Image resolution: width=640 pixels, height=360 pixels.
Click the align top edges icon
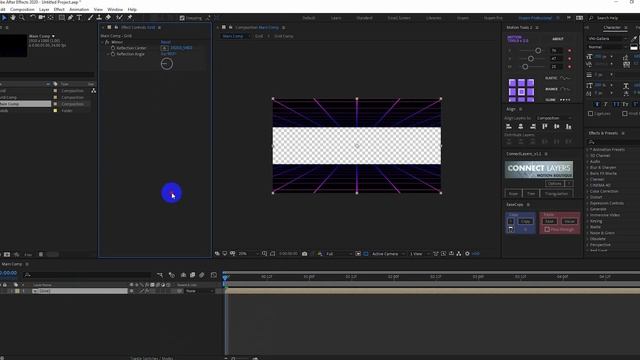(544, 127)
